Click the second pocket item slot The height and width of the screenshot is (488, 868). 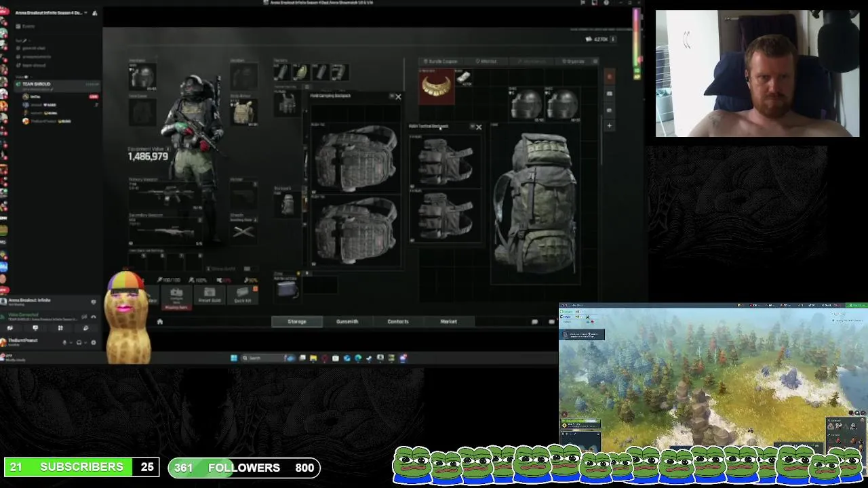click(x=300, y=72)
